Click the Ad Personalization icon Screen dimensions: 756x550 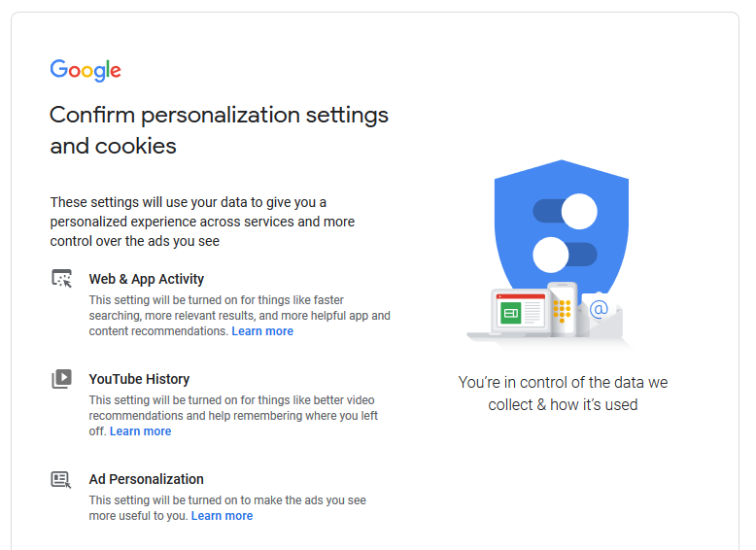coord(61,479)
